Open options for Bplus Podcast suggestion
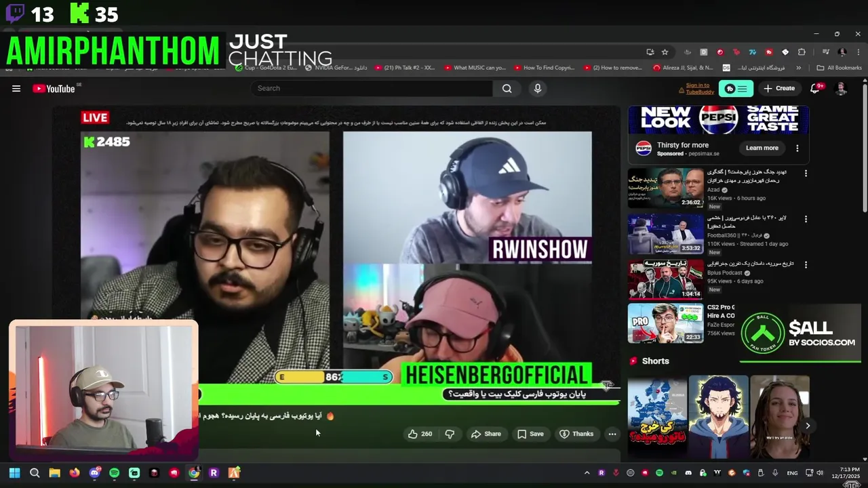This screenshot has width=868, height=488. tap(806, 264)
